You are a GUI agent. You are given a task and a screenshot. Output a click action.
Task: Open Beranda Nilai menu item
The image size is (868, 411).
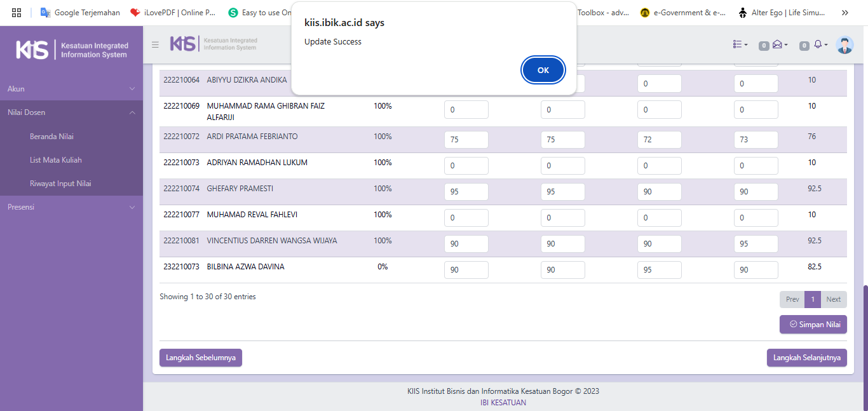[x=52, y=137]
